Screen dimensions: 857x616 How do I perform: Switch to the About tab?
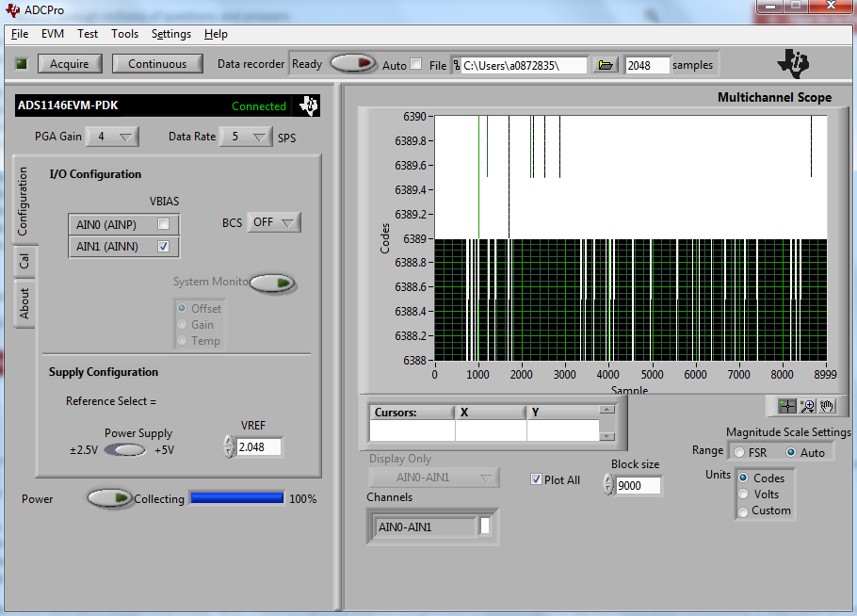point(24,303)
